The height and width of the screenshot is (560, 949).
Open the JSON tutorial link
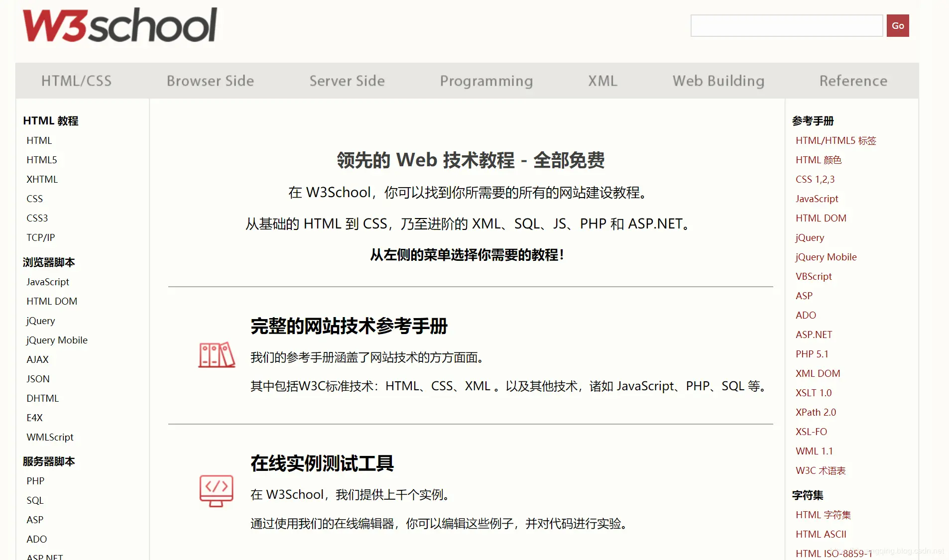38,379
